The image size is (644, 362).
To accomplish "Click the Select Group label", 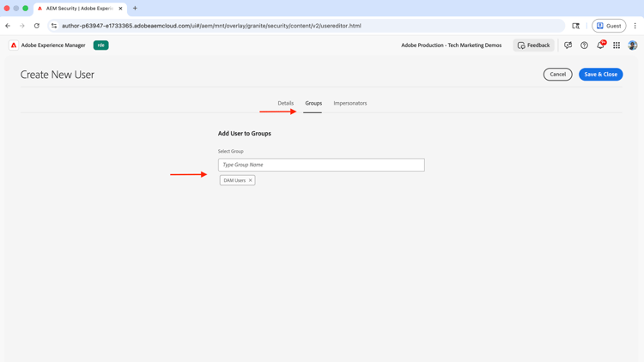I will pos(230,151).
